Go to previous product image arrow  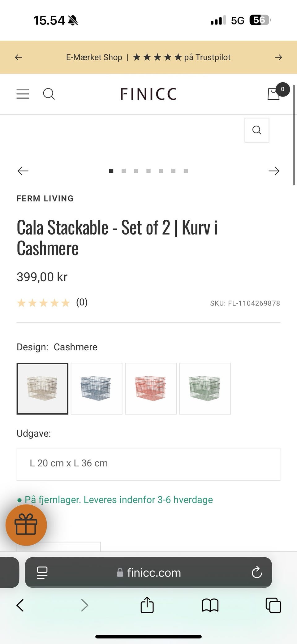click(23, 171)
